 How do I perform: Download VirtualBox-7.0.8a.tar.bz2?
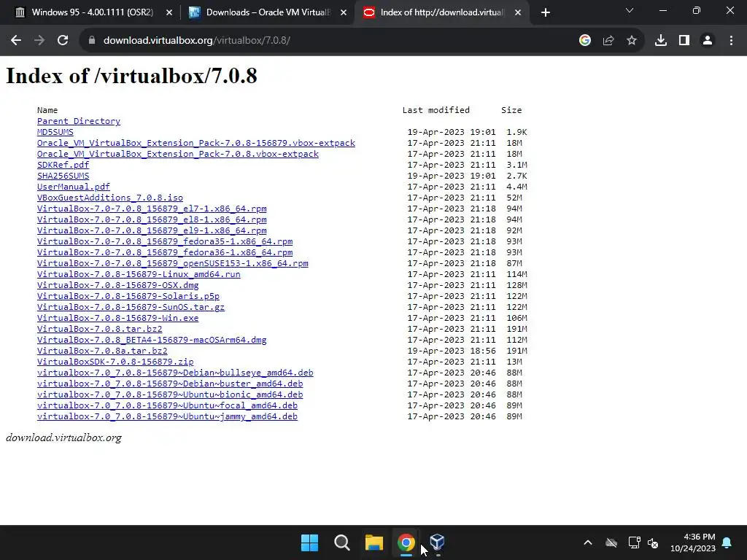[102, 351]
